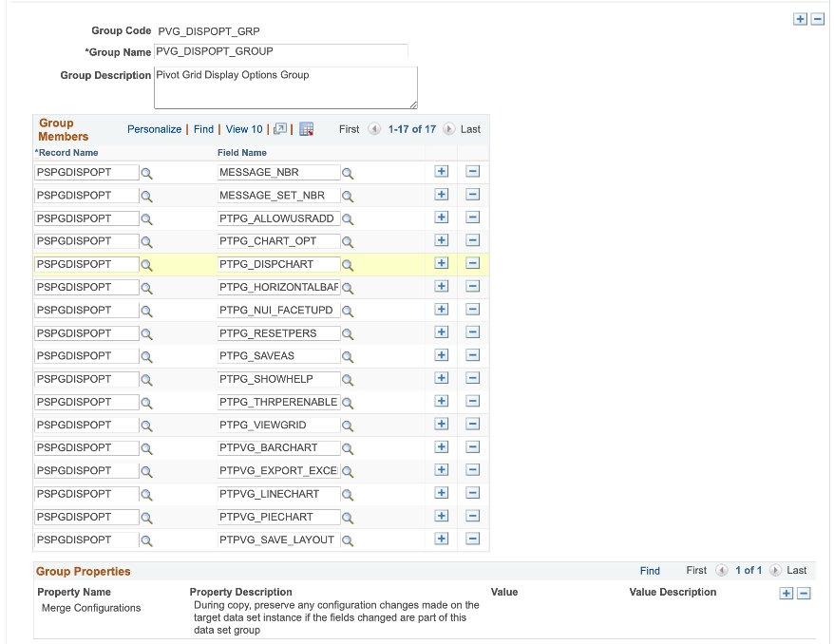The image size is (834, 644).
Task: Look up field name for PTPG_SHOWHELP
Action: [x=348, y=380]
